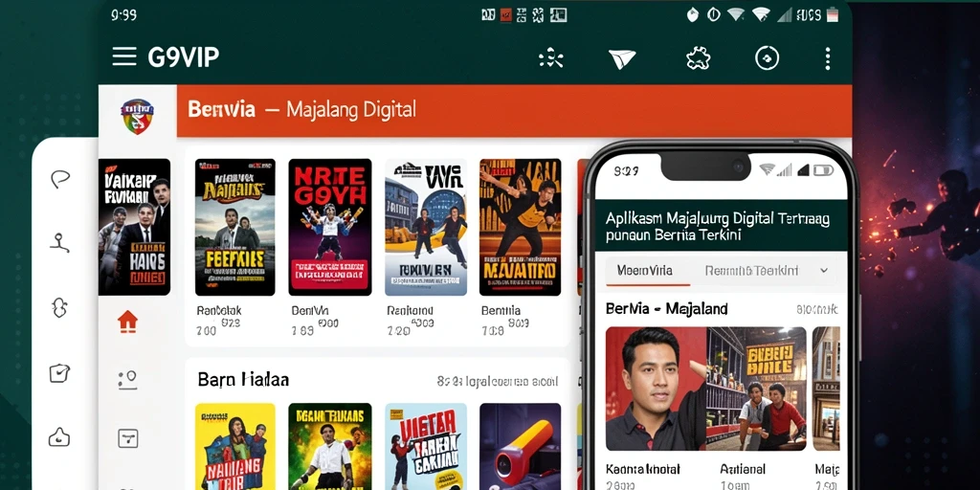Viewport: 980px width, 490px height.
Task: Click the Berwia — Majalang Digital orange banner
Action: 514,111
